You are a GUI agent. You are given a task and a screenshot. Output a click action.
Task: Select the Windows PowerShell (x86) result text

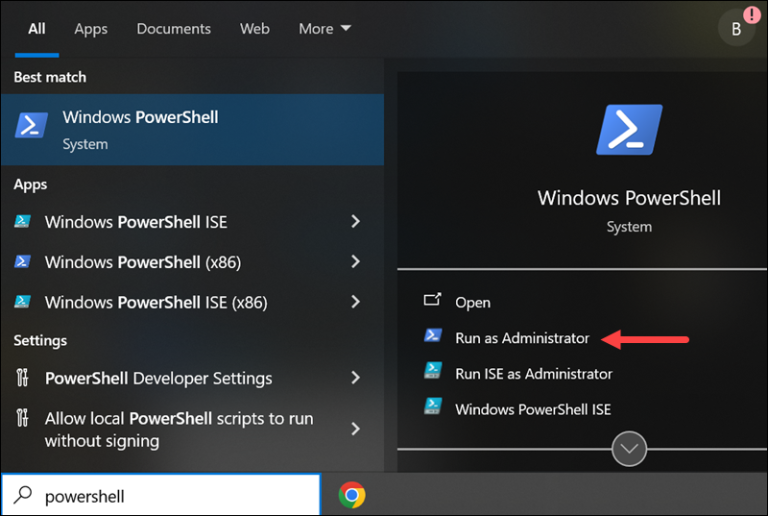coord(143,262)
